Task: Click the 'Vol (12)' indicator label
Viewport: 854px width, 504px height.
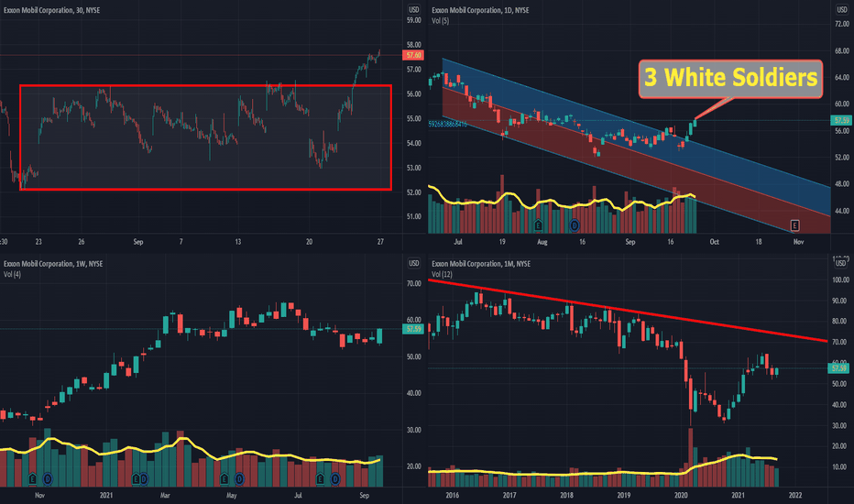Action: [x=443, y=274]
